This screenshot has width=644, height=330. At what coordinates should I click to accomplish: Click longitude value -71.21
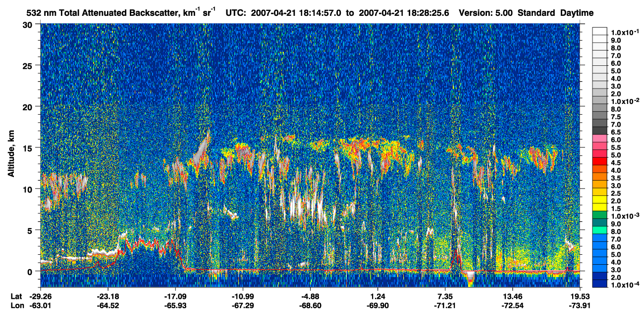[x=445, y=305]
